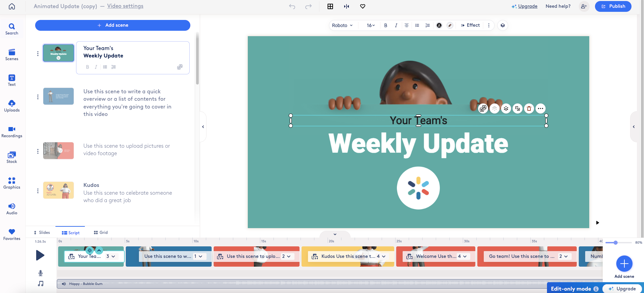
Task: Click the Upgrade link in the top bar
Action: [x=524, y=6]
